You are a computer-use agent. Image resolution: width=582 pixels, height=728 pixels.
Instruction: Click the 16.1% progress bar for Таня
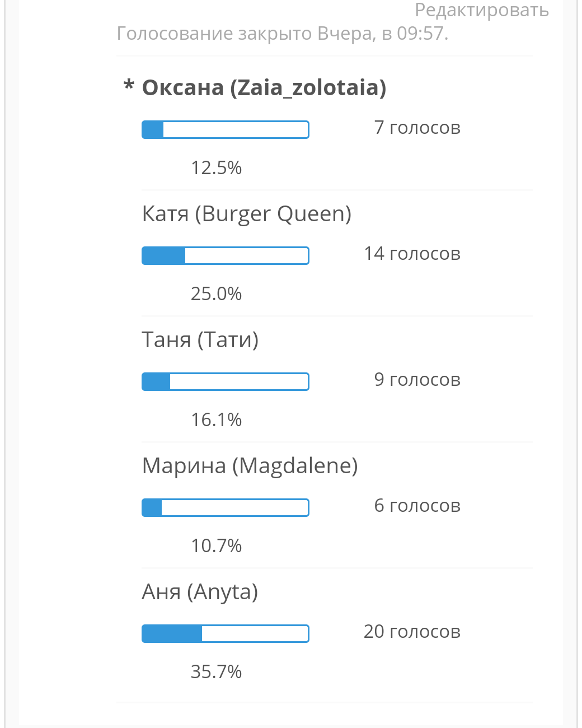click(x=226, y=381)
